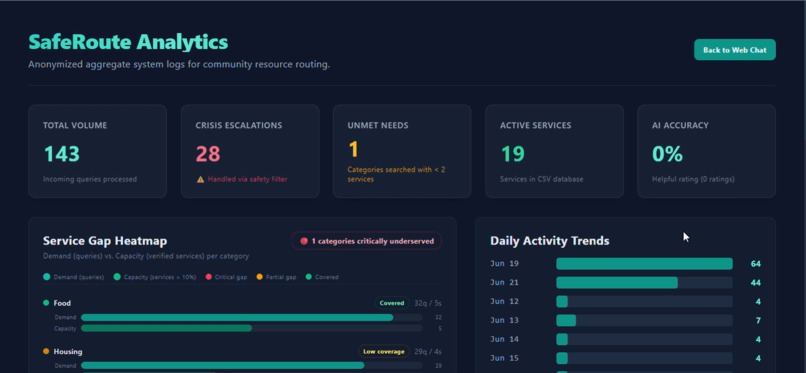The image size is (806, 373).
Task: Click the Housing category label
Action: click(x=68, y=352)
